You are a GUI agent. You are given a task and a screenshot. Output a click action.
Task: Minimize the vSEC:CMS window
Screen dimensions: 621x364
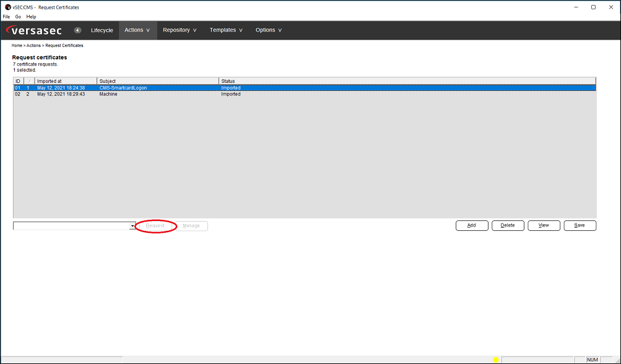575,7
